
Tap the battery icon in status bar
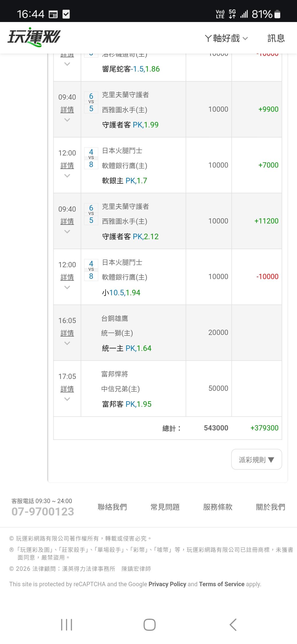pyautogui.click(x=277, y=14)
